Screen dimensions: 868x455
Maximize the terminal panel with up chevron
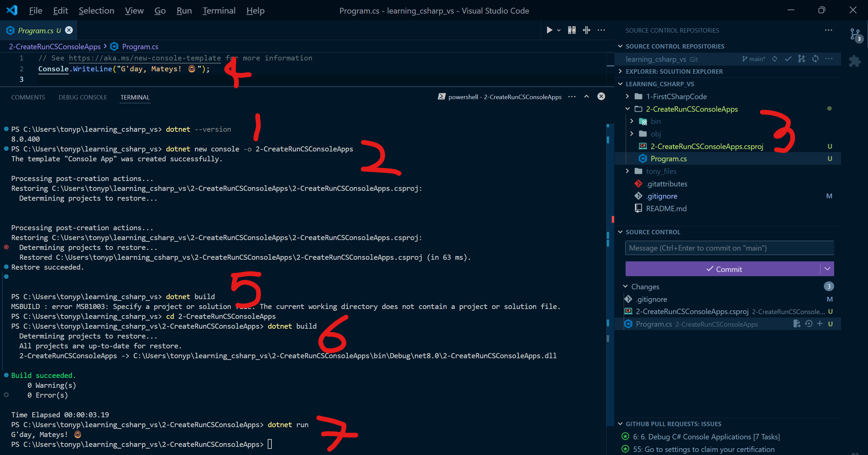pos(587,97)
